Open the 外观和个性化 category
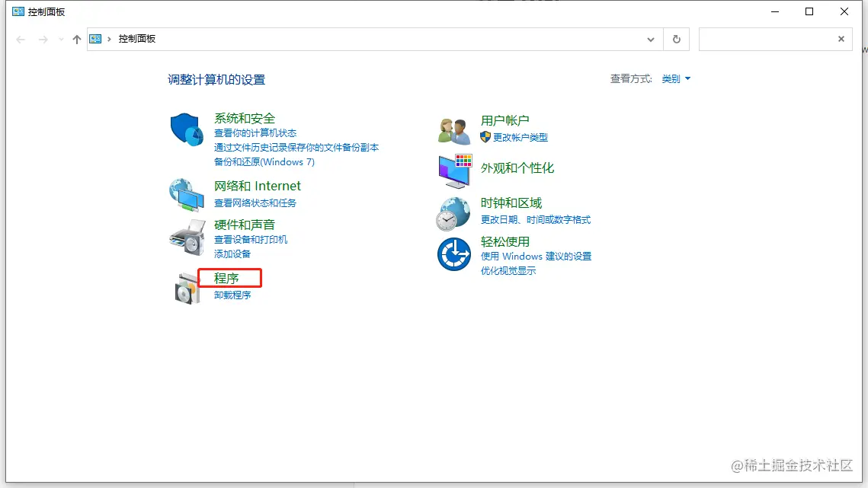 tap(517, 168)
